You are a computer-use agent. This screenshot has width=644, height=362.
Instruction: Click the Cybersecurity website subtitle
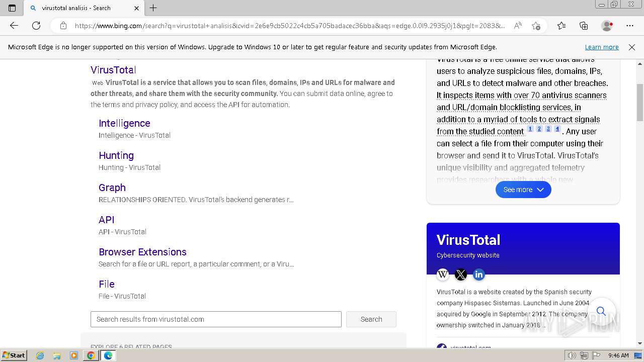468,255
